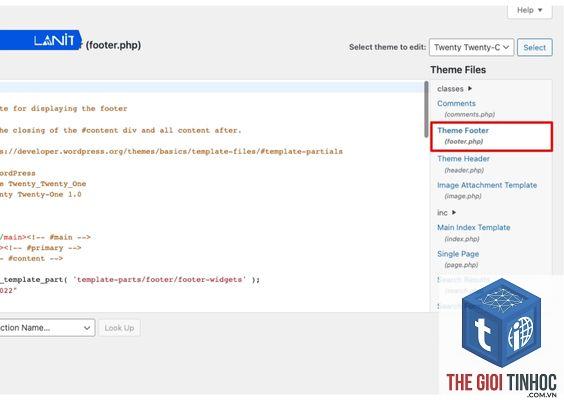This screenshot has width=564, height=400.
Task: Open Image Attachment Template file
Action: pos(487,185)
